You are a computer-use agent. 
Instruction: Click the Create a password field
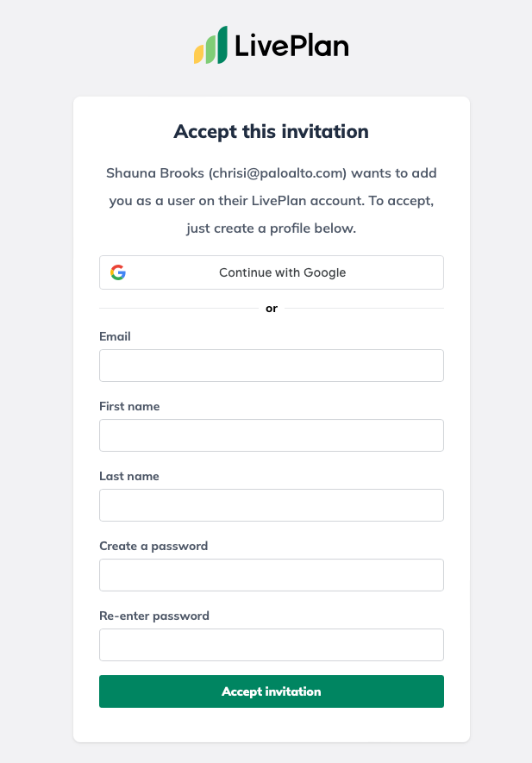click(x=272, y=575)
